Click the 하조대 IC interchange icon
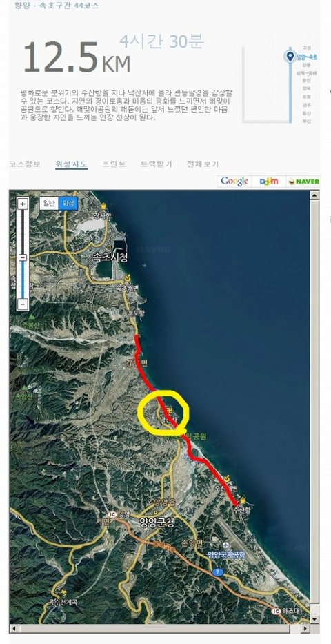 coord(275,611)
